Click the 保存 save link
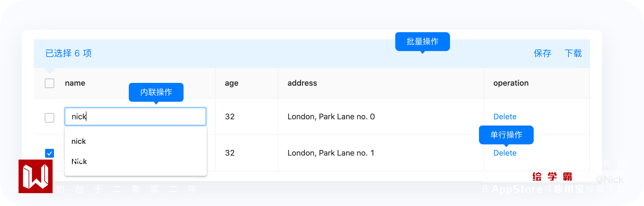The image size is (644, 206). point(542,53)
